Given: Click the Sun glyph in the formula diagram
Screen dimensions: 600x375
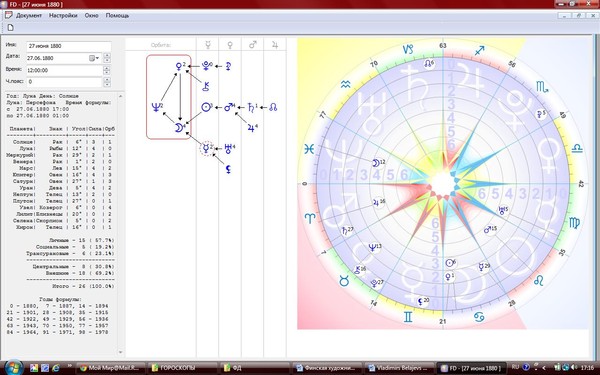Looking at the screenshot, I should pyautogui.click(x=206, y=107).
